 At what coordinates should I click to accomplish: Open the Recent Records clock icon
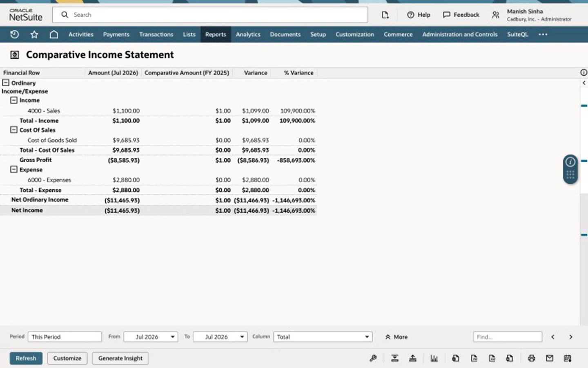[x=15, y=34]
